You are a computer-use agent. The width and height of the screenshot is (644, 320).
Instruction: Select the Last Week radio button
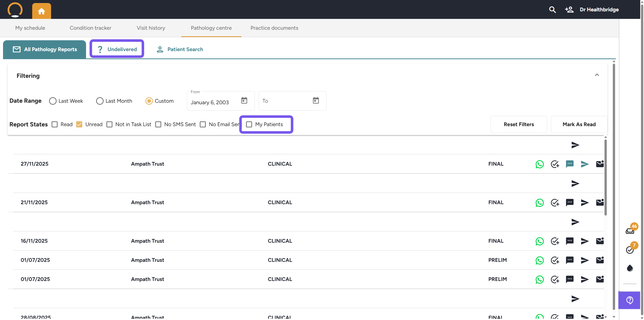(53, 101)
